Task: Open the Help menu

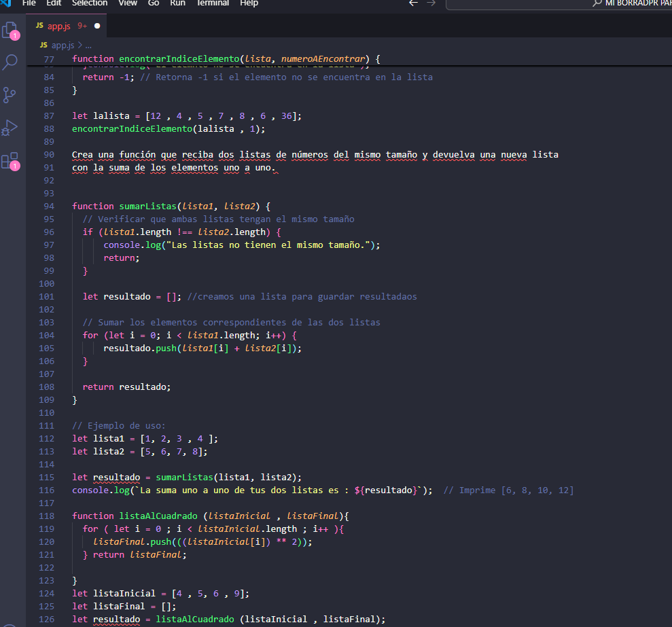Action: (x=249, y=3)
